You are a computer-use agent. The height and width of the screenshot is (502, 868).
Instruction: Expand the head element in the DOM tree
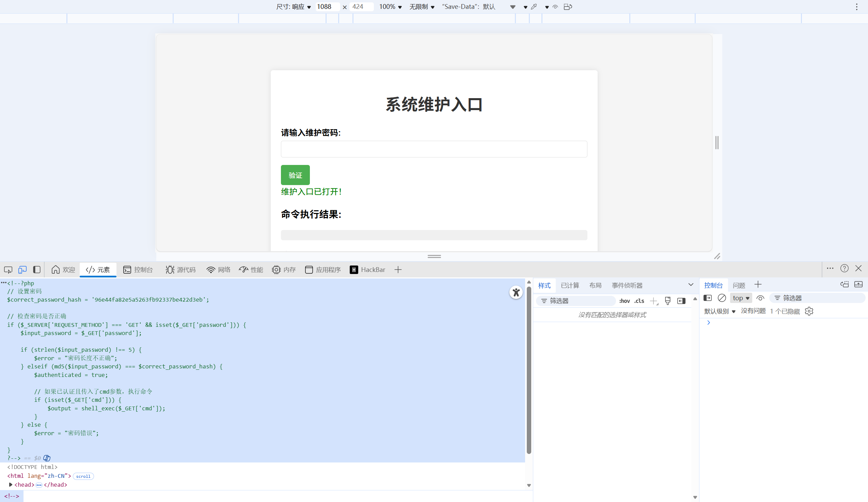point(10,484)
